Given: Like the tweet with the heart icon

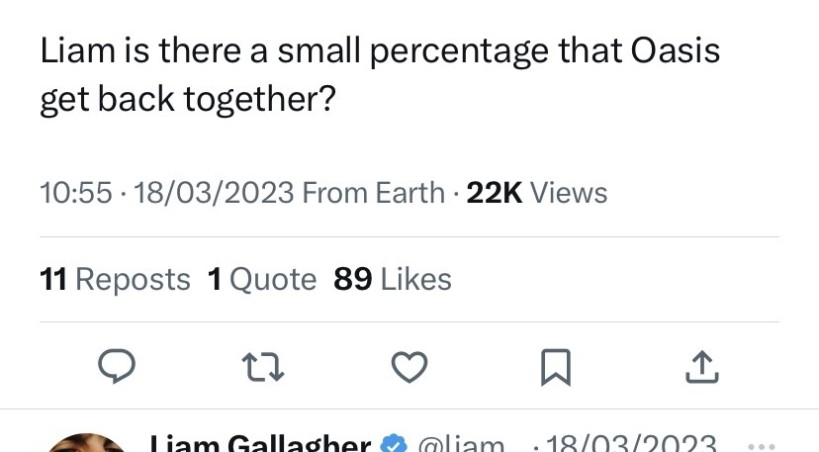Looking at the screenshot, I should 408,368.
